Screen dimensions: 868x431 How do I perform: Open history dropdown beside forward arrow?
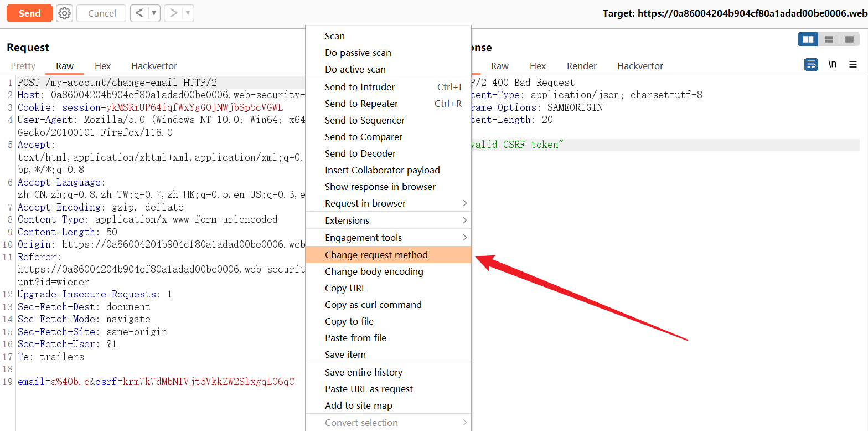tap(188, 13)
